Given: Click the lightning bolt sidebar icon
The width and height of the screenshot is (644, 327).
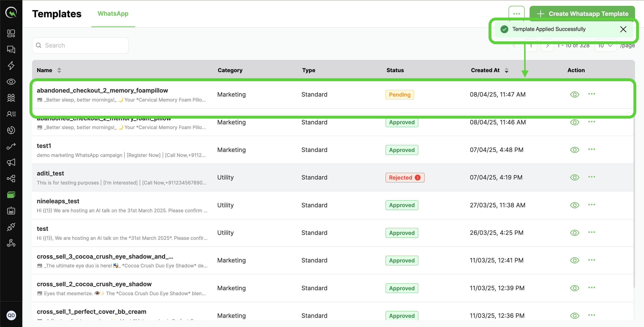Looking at the screenshot, I should [x=11, y=65].
